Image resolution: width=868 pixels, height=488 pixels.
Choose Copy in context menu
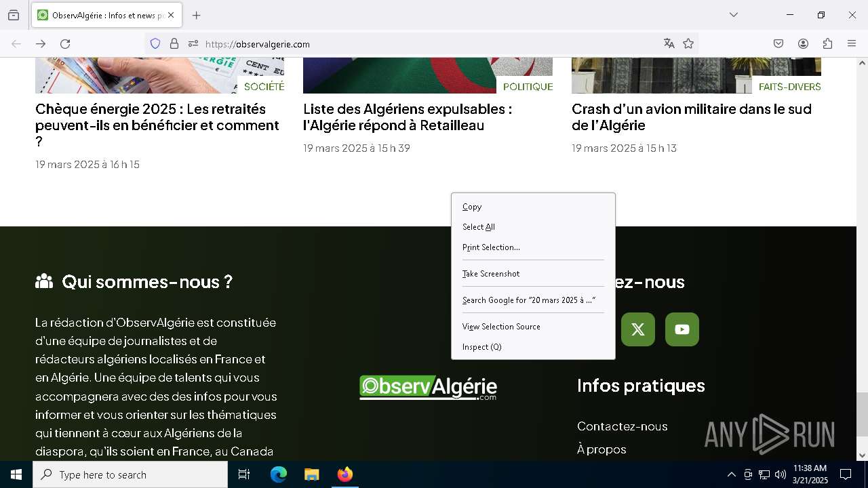click(x=533, y=207)
